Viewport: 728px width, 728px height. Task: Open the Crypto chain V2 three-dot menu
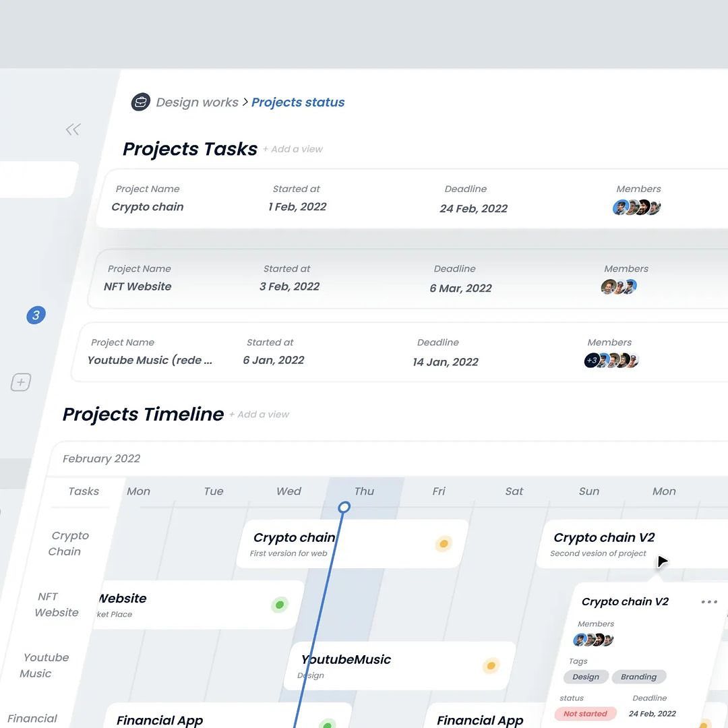pyautogui.click(x=709, y=602)
